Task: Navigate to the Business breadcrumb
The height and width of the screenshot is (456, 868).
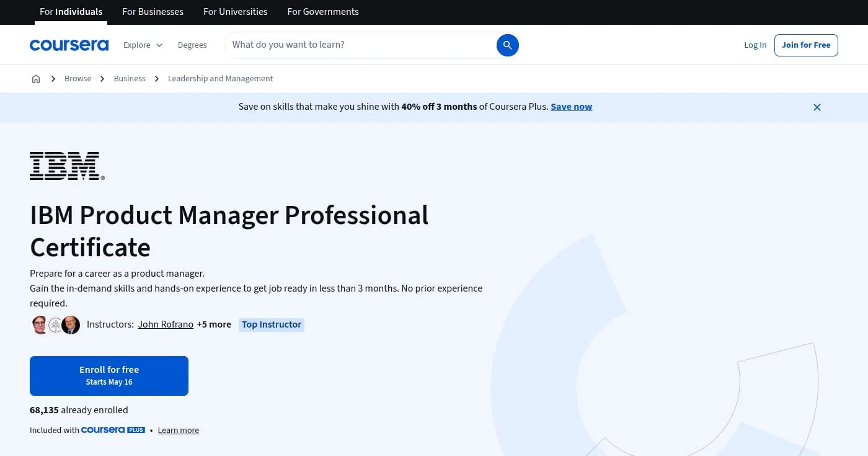Action: (x=130, y=79)
